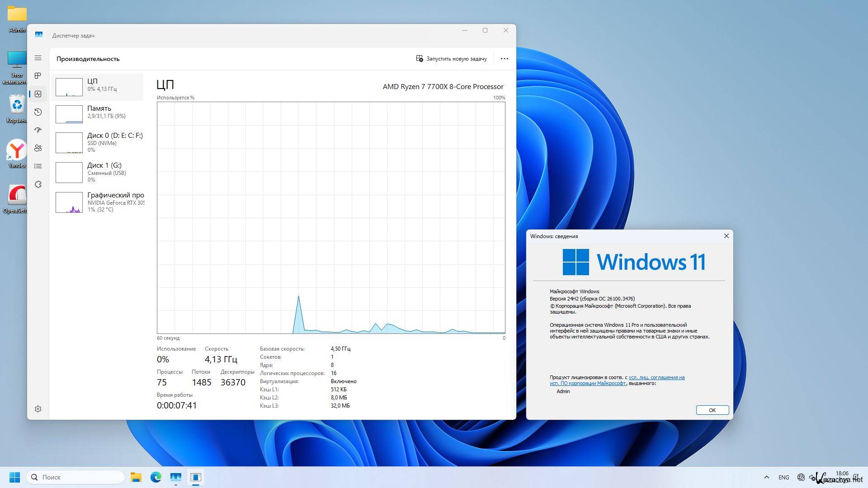Open the Details page icon
The width and height of the screenshot is (868, 488).
[x=38, y=166]
